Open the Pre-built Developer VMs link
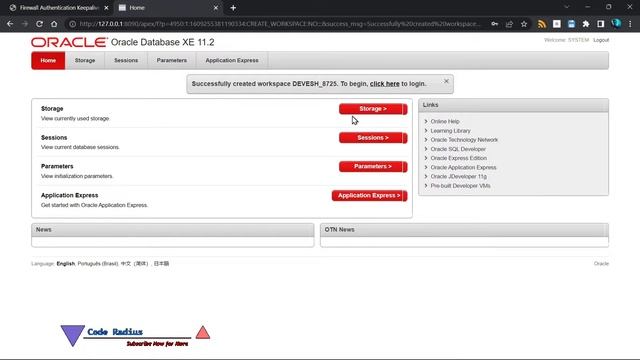This screenshot has width=640, height=360. coord(460,186)
